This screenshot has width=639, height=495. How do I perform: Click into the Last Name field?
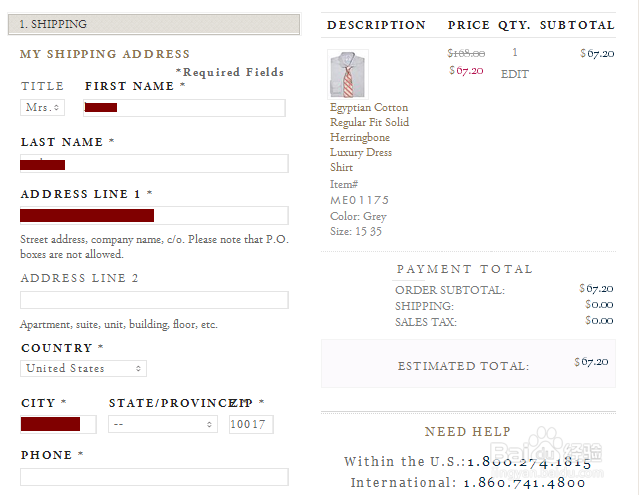coord(154,164)
